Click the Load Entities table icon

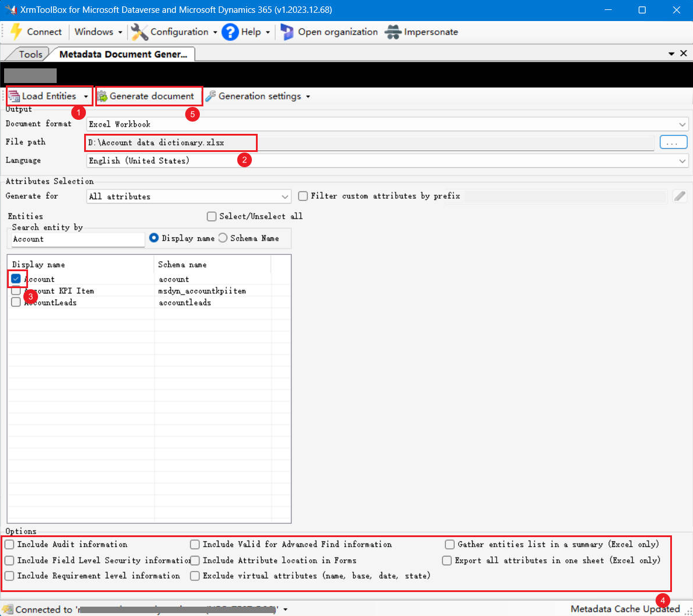14,96
